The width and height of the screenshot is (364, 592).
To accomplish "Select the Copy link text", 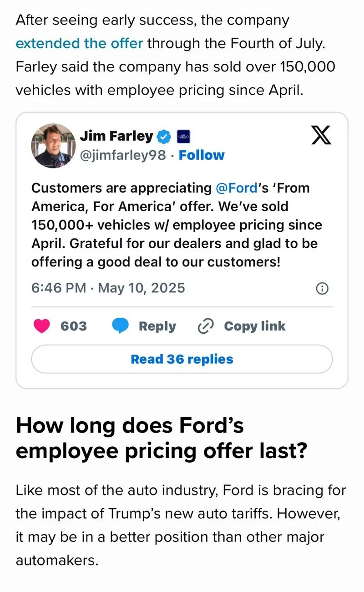I will pos(255,326).
